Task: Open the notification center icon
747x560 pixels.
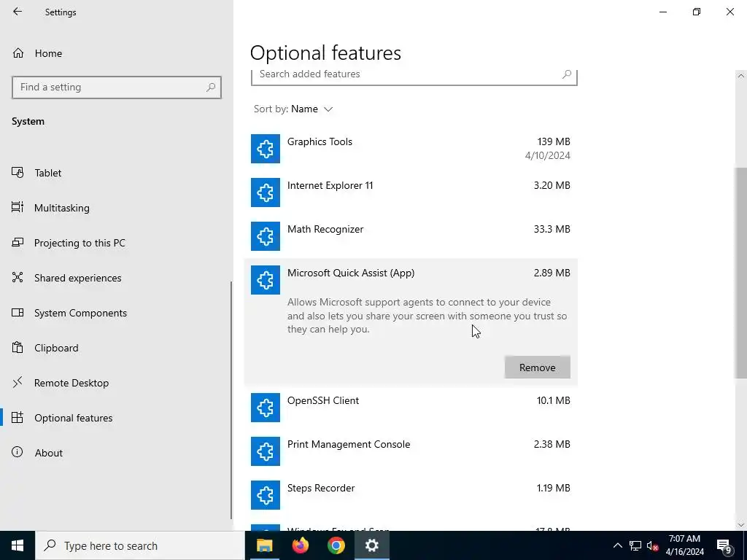Action: [x=724, y=545]
